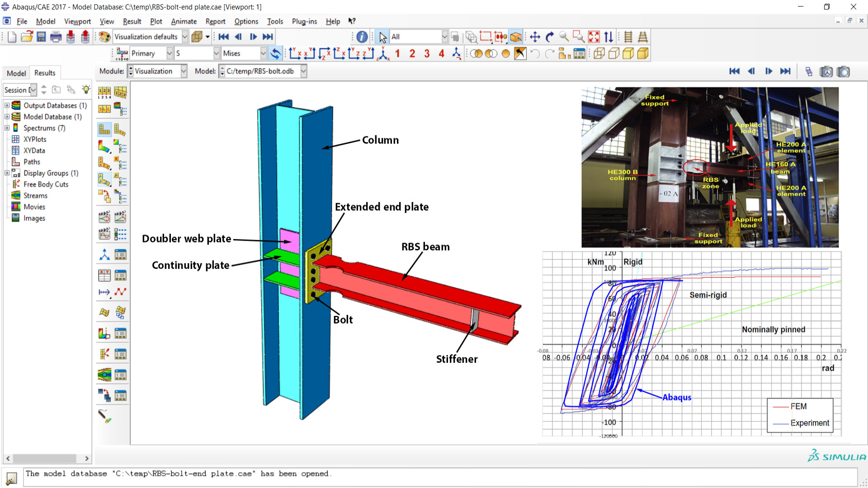Select the hidden render style
This screenshot has width=868, height=488.
click(x=613, y=54)
